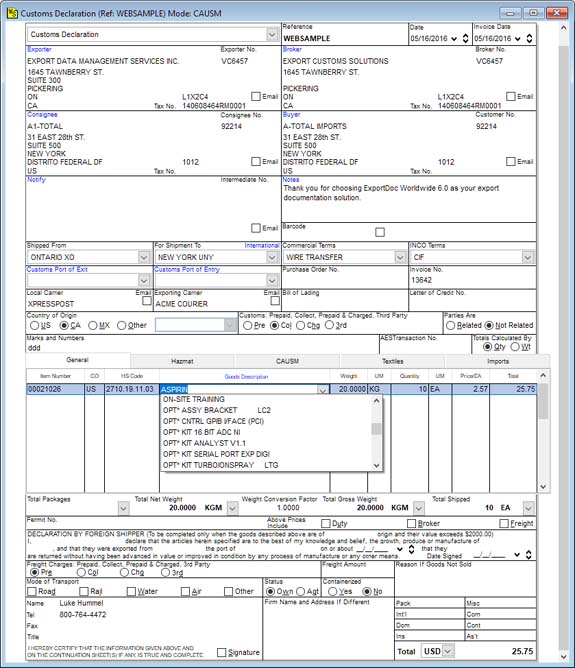Tick the Barcode checkbox
This screenshot has width=575, height=668.
[380, 232]
